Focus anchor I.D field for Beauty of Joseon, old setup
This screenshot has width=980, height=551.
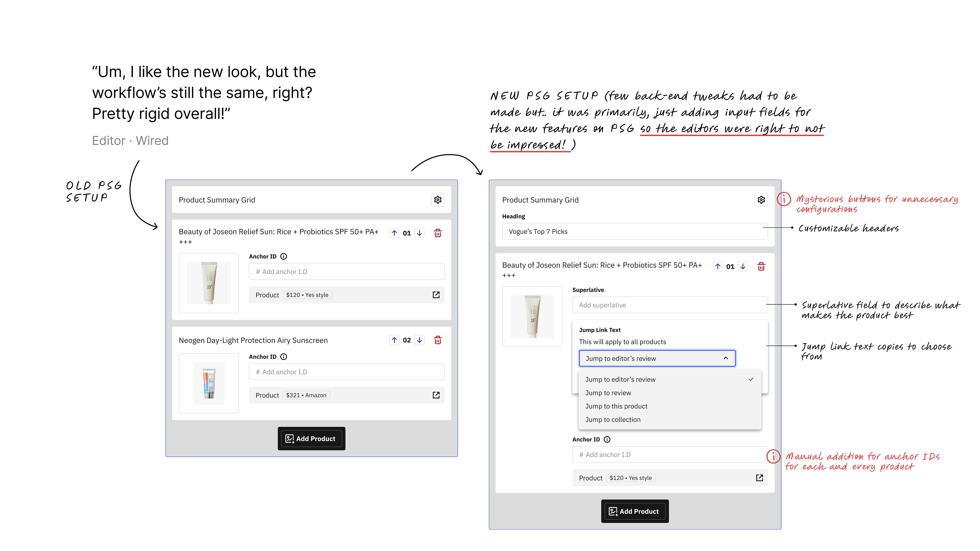[347, 272]
